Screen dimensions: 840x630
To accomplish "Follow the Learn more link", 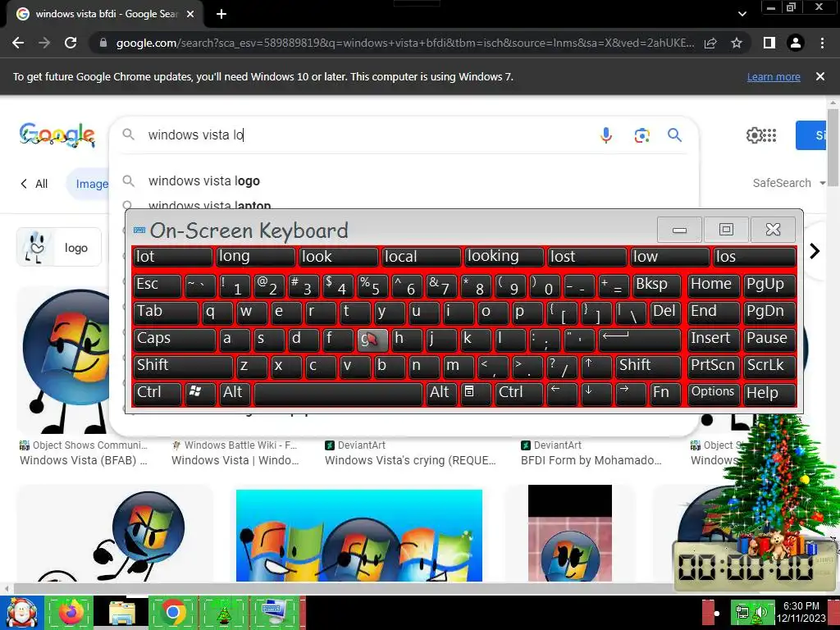I will click(774, 76).
